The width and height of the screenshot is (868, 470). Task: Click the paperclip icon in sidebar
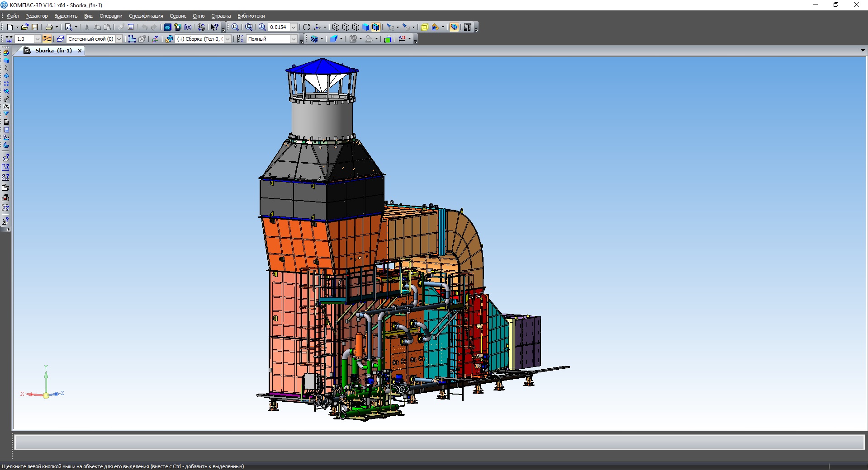(6, 99)
